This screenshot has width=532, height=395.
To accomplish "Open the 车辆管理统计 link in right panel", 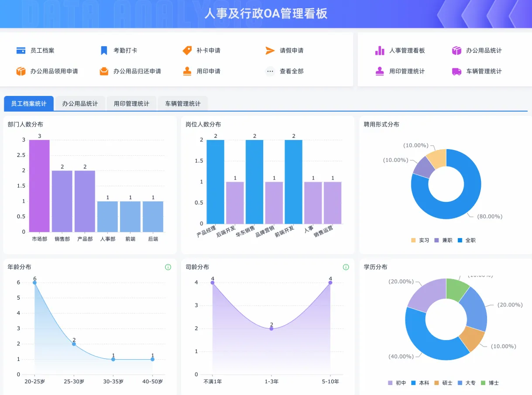I will click(x=484, y=71).
